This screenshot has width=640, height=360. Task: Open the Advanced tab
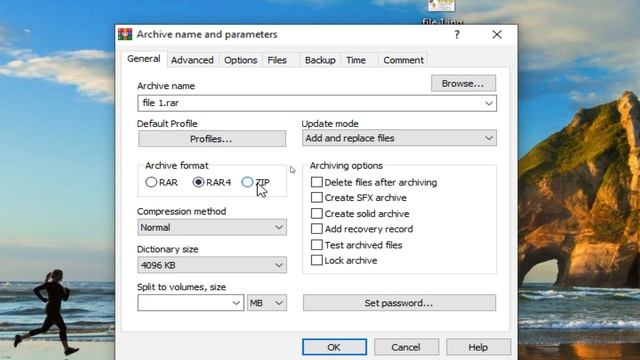click(192, 60)
